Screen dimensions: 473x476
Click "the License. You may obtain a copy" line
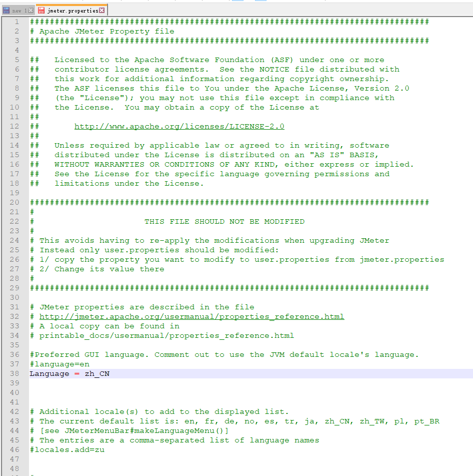(x=187, y=108)
